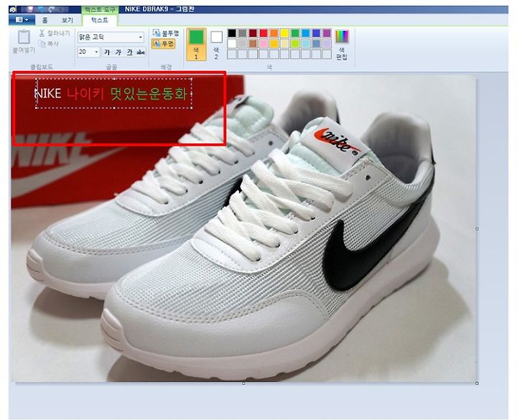Pick purple from the color palette
This screenshot has height=420, width=517.
[x=327, y=33]
